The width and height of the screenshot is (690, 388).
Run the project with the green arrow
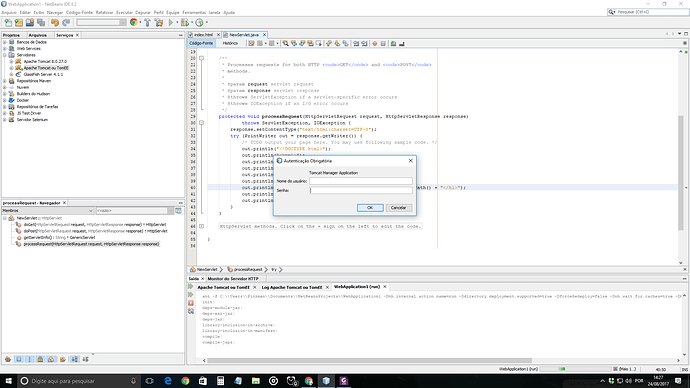click(171, 22)
